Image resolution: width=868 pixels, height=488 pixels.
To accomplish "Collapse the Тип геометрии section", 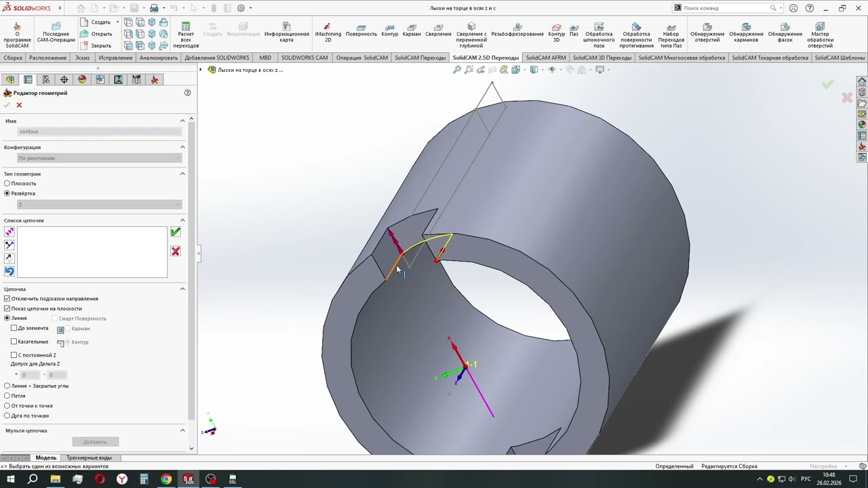I will tap(182, 174).
